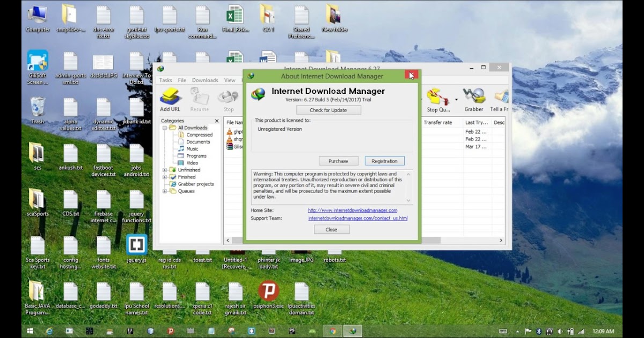Click the Registration button
Screen dimensions: 644x338
tap(385, 161)
